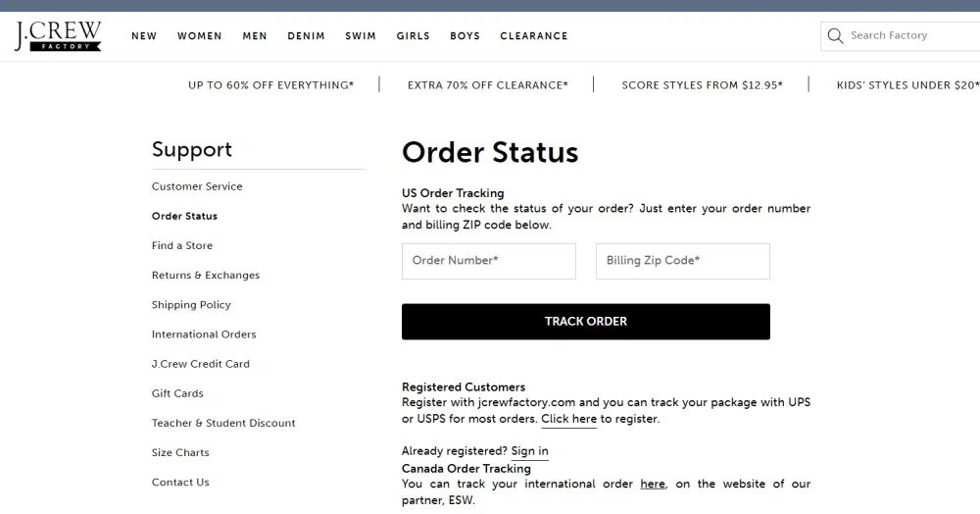Click the Billing Zip Code field
Image resolution: width=980 pixels, height=514 pixels.
click(682, 261)
